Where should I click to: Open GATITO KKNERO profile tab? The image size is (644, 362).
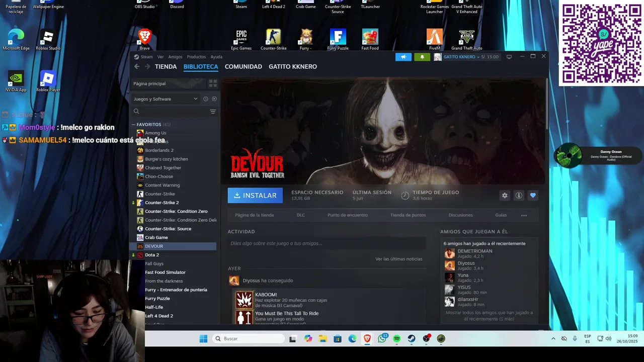pyautogui.click(x=293, y=66)
